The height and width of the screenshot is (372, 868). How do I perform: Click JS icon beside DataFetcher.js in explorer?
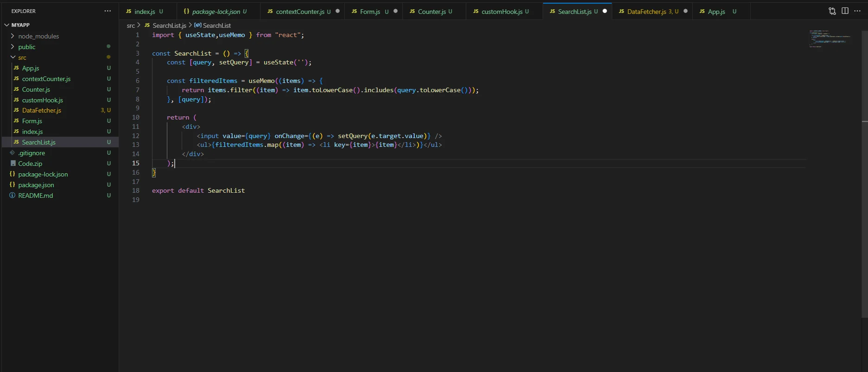16,110
